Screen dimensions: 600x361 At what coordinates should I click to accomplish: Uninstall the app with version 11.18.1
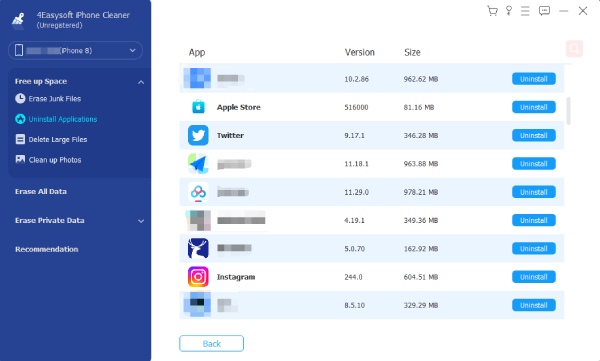point(534,163)
